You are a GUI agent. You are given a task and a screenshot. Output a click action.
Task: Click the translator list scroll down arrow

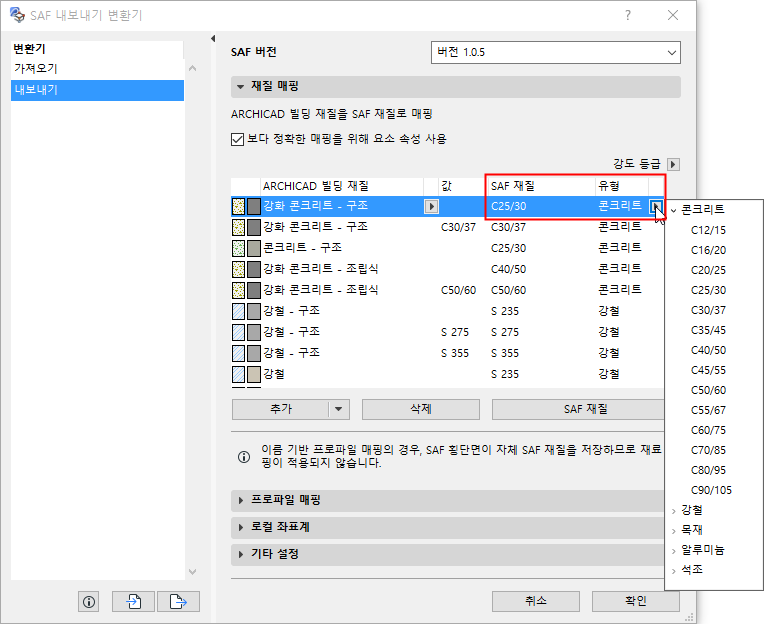[x=192, y=572]
